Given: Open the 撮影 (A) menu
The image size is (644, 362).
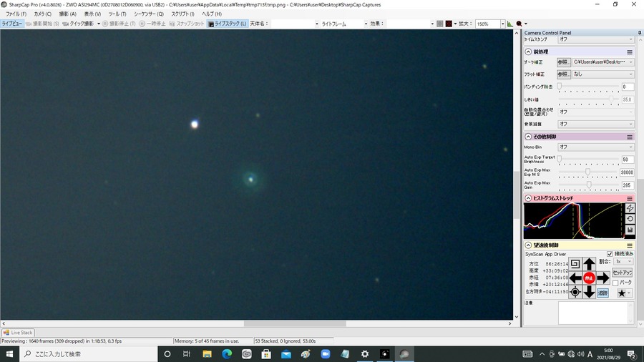Looking at the screenshot, I should point(68,14).
